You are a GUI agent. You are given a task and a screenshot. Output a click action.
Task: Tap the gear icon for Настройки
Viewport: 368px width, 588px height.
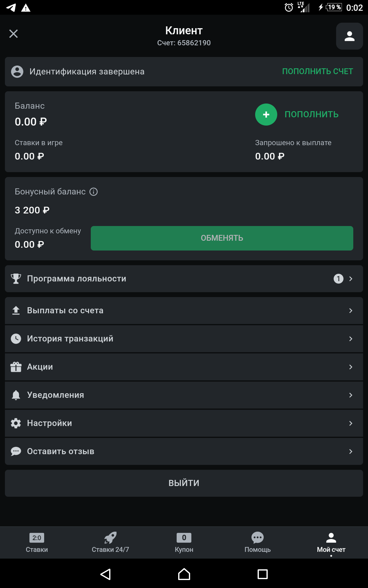click(16, 423)
